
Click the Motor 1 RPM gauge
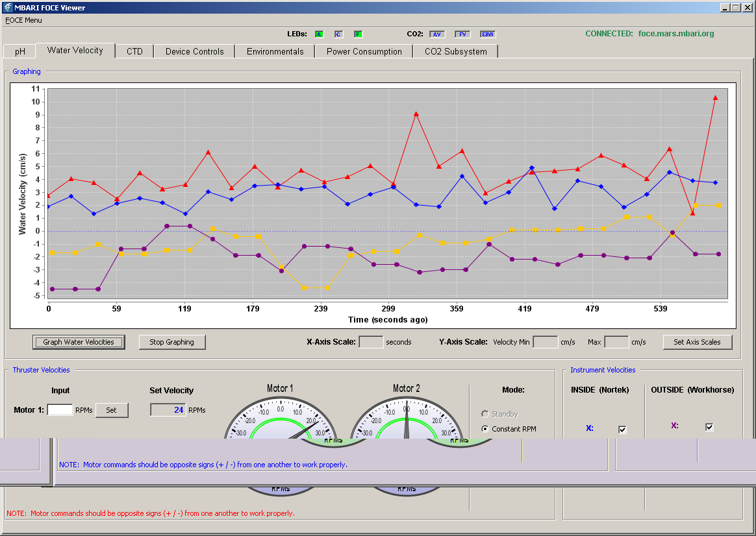click(x=281, y=417)
